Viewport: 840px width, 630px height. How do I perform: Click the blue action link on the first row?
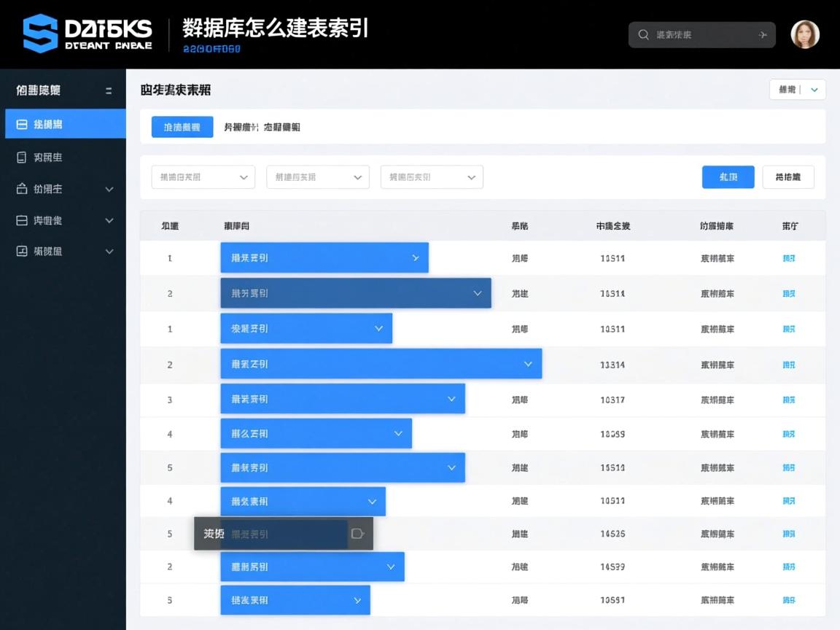click(788, 257)
